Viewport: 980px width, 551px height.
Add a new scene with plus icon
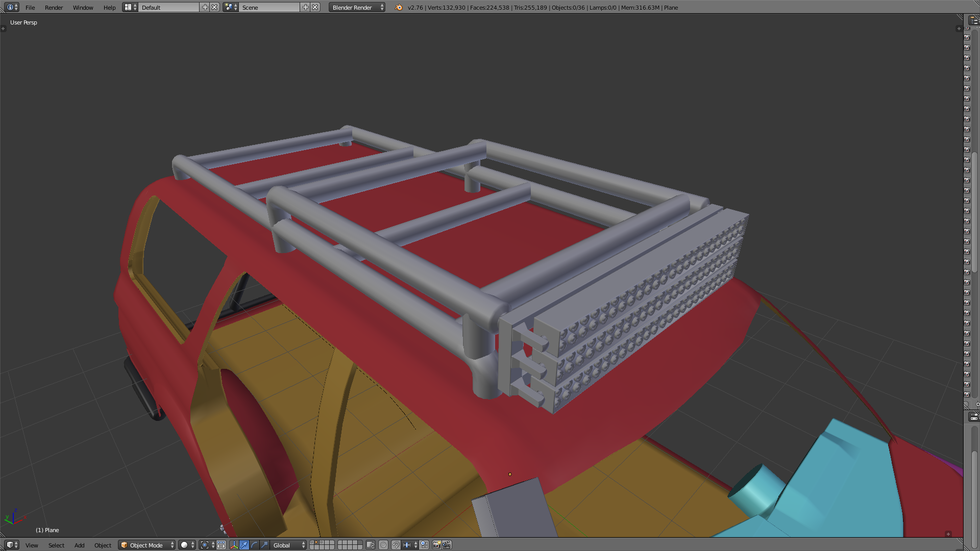pos(305,7)
